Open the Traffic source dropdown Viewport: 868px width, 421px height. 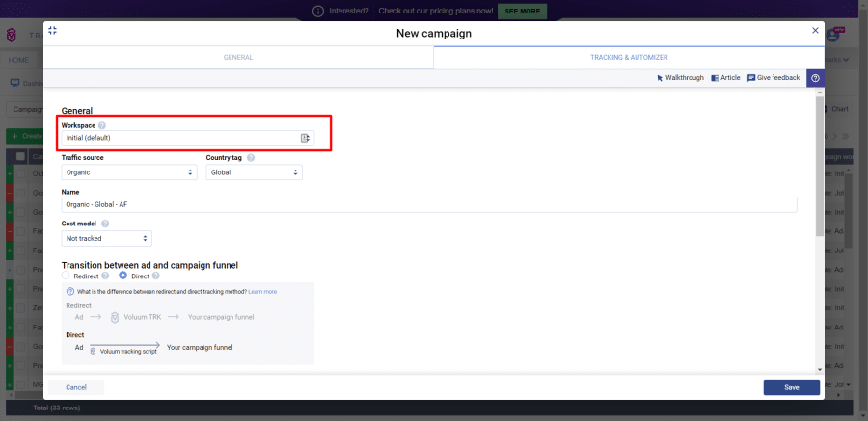129,172
